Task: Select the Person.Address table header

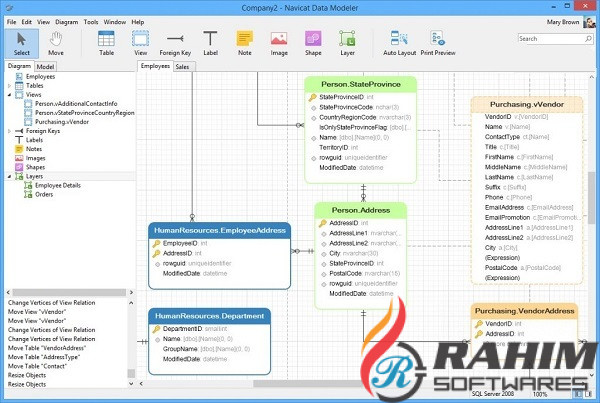Action: (x=360, y=210)
